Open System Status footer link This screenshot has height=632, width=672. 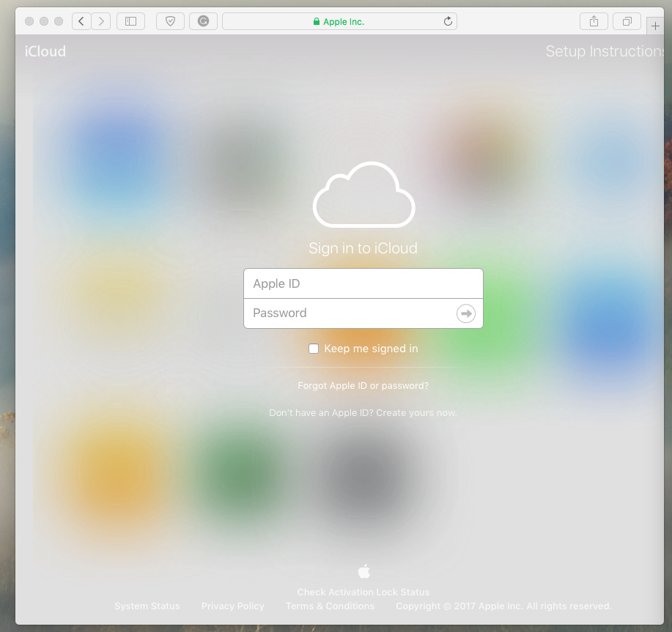tap(147, 606)
